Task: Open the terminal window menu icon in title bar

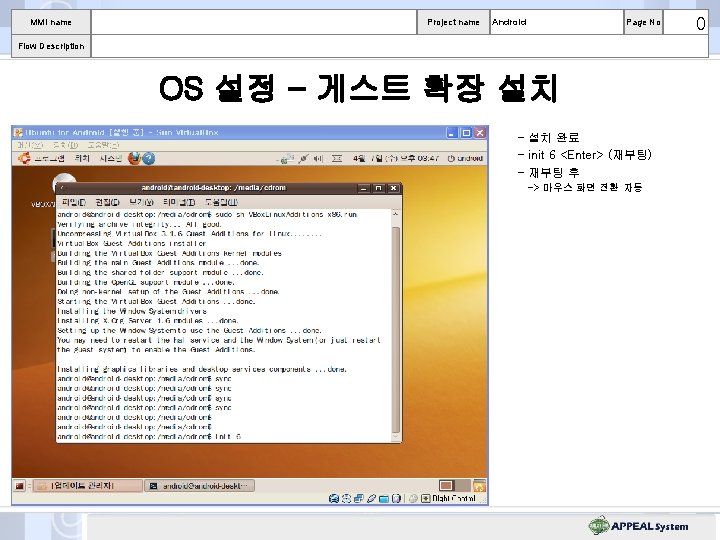Action: point(63,188)
